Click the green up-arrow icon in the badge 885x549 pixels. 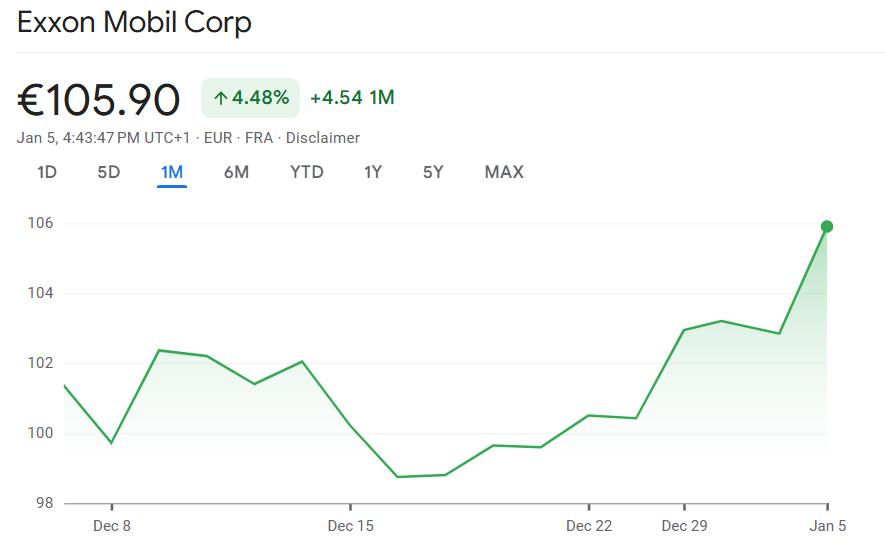pyautogui.click(x=220, y=98)
